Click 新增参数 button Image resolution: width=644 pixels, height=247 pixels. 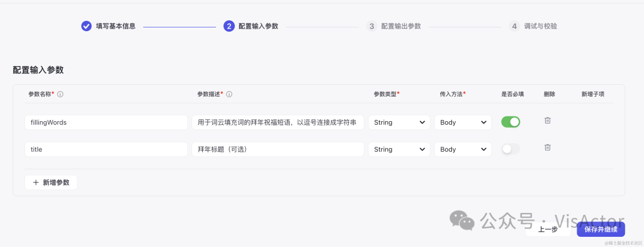click(x=51, y=183)
